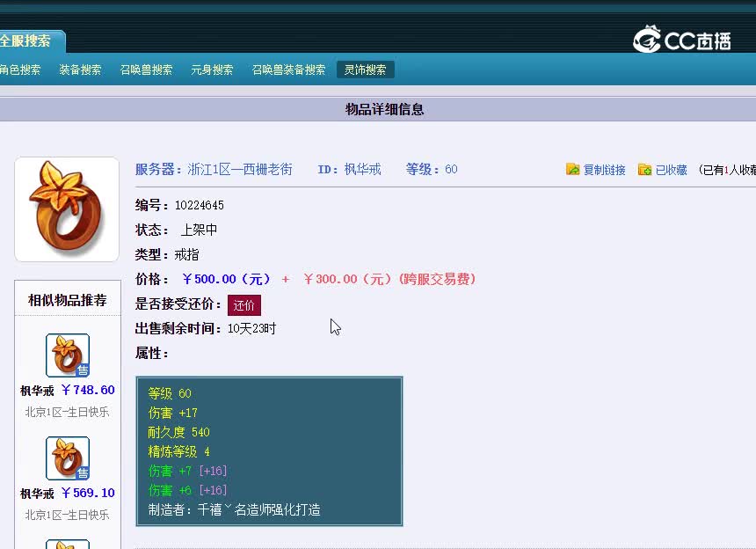Click 类型 戒指 text

pyautogui.click(x=167, y=255)
